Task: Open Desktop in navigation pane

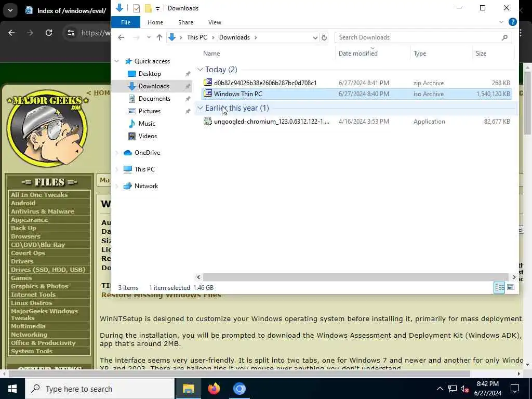Action: point(150,74)
